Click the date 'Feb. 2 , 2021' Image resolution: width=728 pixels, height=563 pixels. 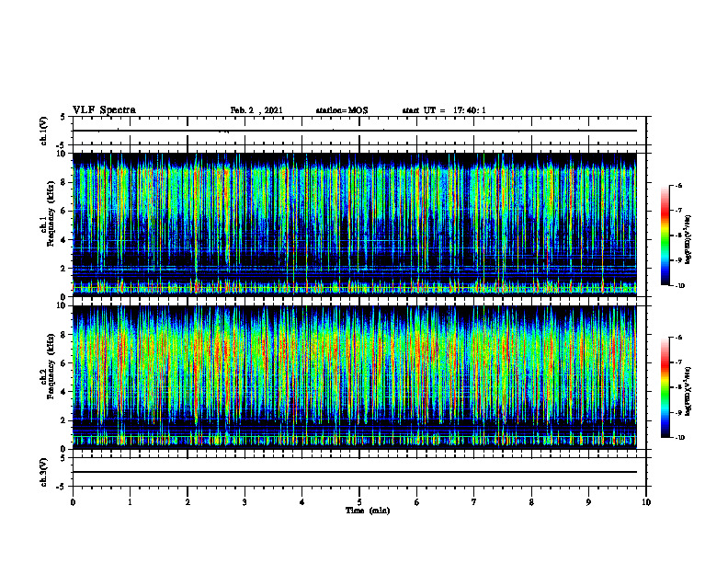[x=256, y=110]
